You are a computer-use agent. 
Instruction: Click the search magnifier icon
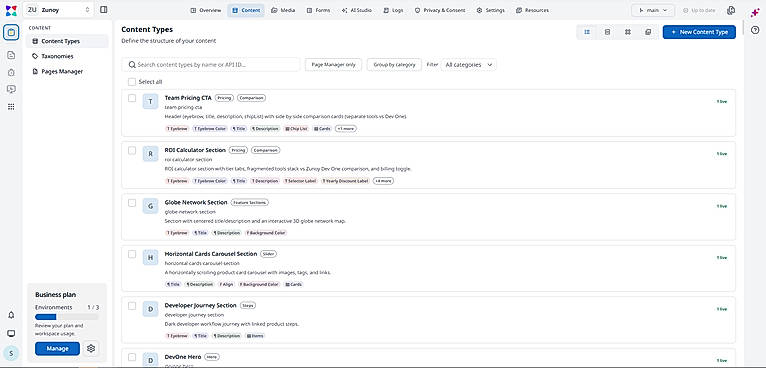tap(132, 65)
